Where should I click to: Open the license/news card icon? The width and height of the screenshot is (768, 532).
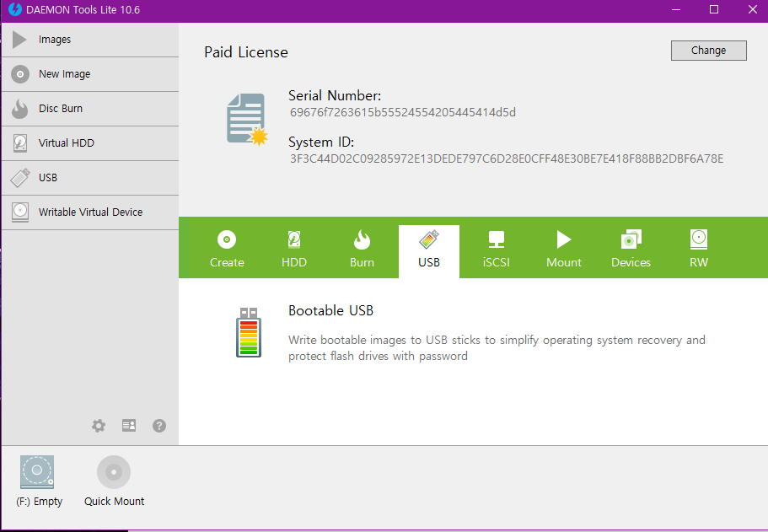(129, 426)
